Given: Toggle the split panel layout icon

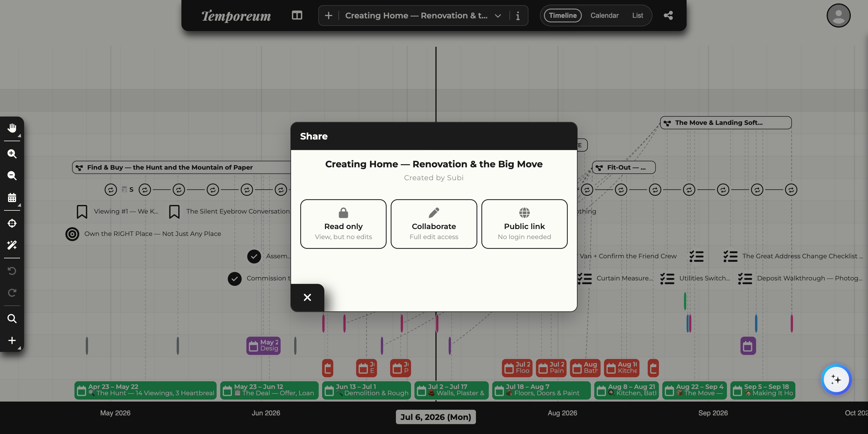Looking at the screenshot, I should pos(297,15).
